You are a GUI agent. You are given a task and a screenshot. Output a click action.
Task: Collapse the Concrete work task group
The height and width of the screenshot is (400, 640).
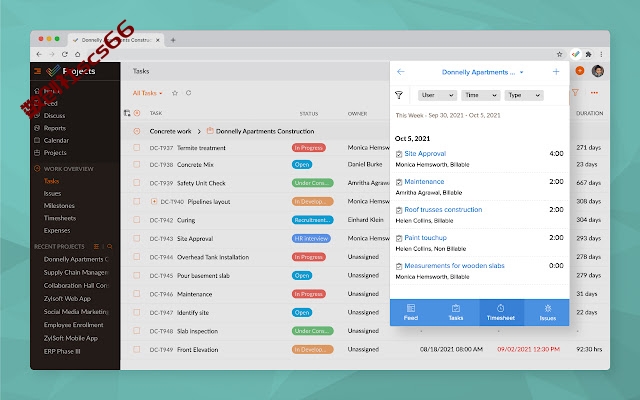[137, 131]
